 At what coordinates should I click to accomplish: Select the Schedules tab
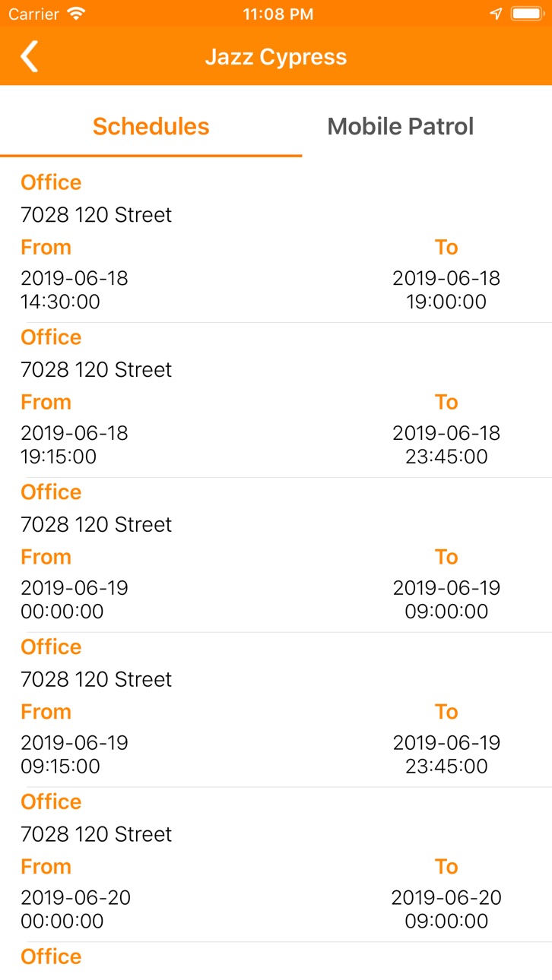pyautogui.click(x=151, y=126)
